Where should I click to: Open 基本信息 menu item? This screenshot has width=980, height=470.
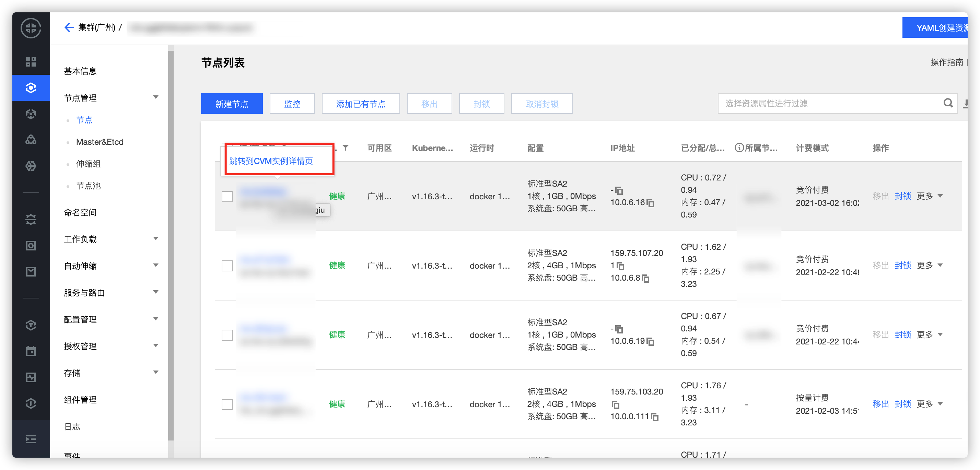point(80,71)
